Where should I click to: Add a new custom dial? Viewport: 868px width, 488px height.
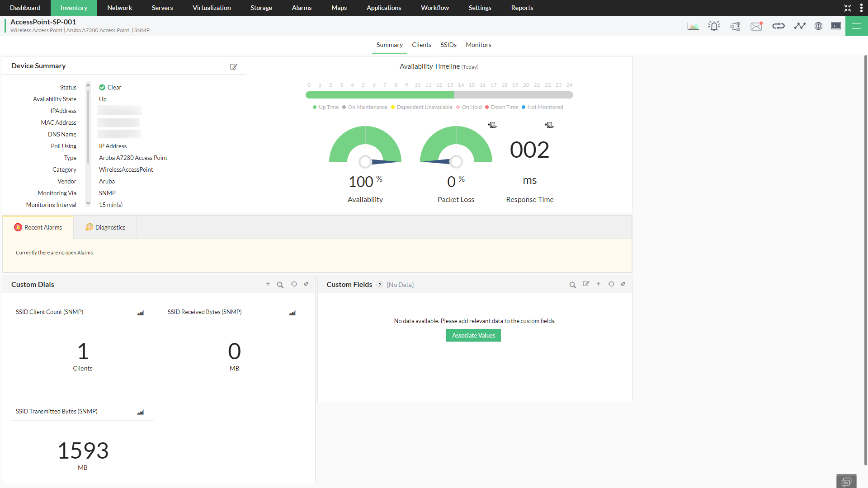tap(268, 284)
